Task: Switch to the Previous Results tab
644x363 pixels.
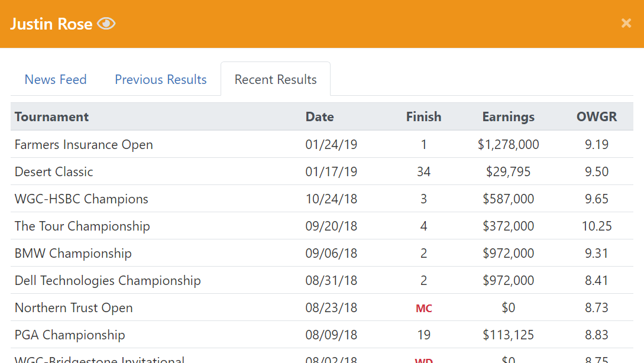Action: point(161,79)
